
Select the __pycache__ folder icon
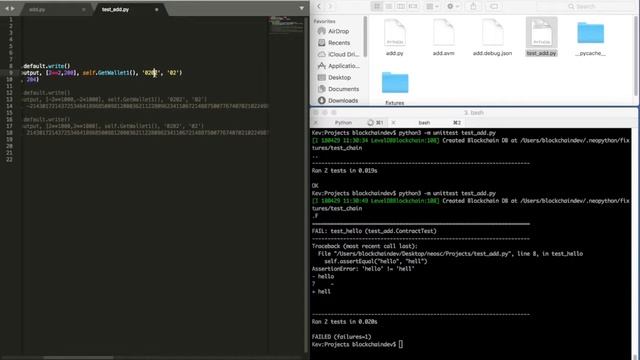click(x=591, y=33)
